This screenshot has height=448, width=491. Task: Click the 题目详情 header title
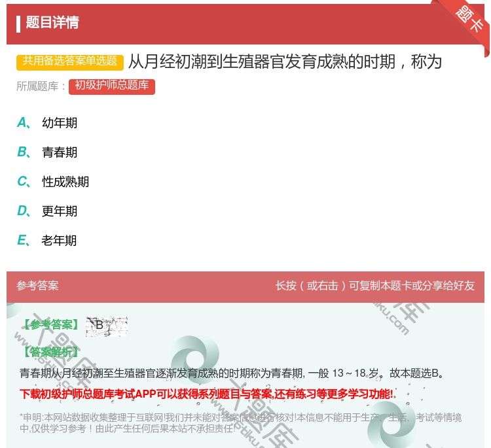(52, 22)
